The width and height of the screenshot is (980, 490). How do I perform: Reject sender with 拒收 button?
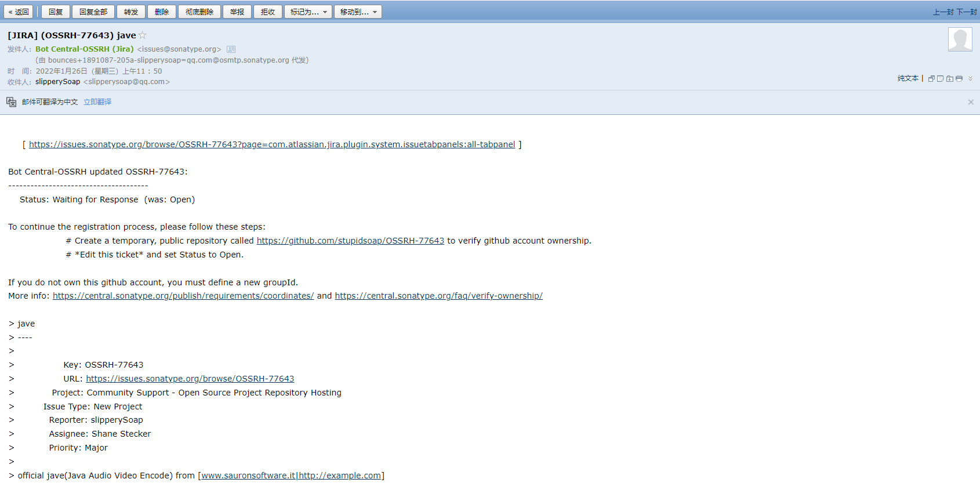pyautogui.click(x=268, y=12)
